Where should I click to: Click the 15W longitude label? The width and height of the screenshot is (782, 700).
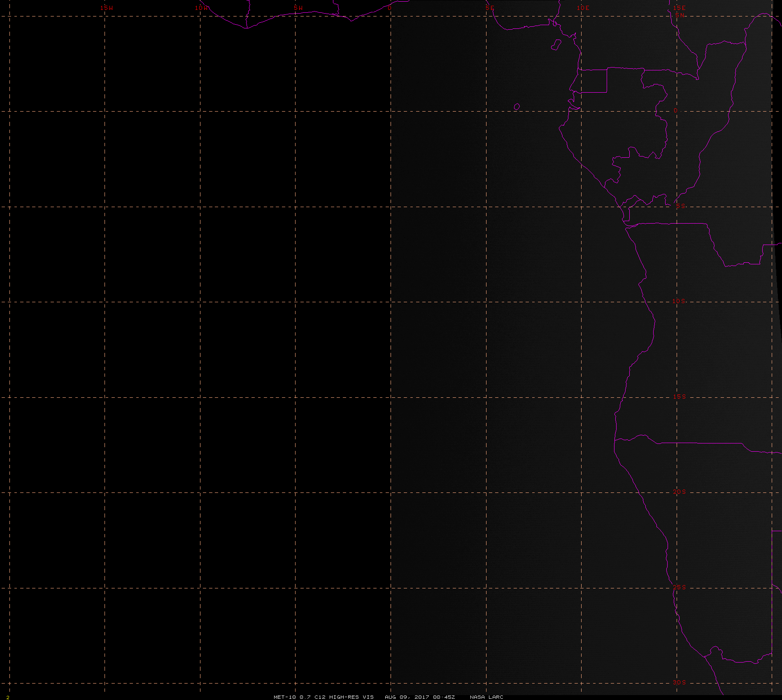click(x=107, y=8)
